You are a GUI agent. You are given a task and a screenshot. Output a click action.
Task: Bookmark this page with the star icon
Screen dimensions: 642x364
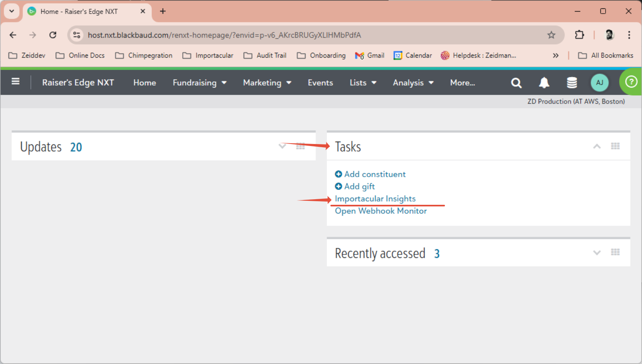pyautogui.click(x=551, y=35)
